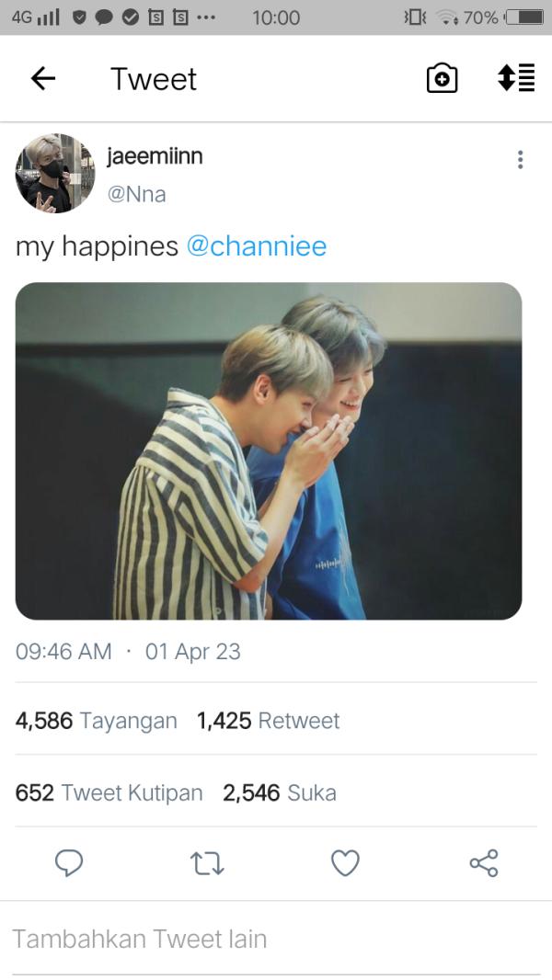Viewport: 552px width, 980px height.
Task: Tap the 4,586 Tayangan views count
Action: pyautogui.click(x=96, y=721)
